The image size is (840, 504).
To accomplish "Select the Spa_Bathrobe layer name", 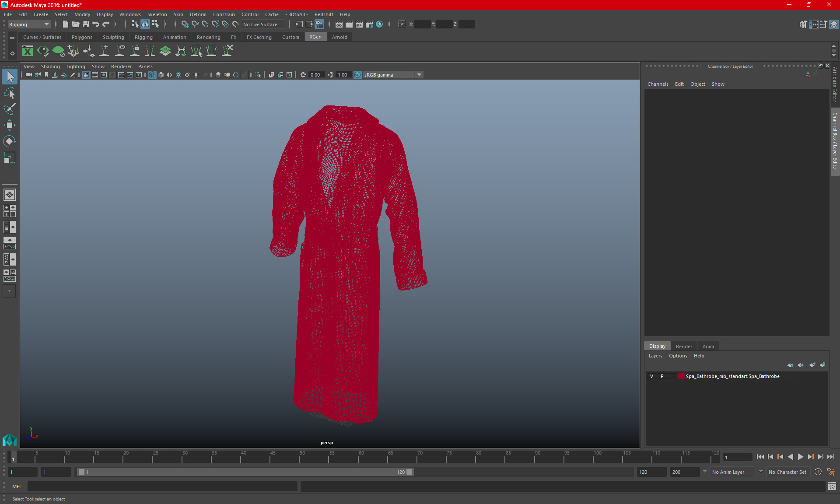I will click(x=732, y=376).
